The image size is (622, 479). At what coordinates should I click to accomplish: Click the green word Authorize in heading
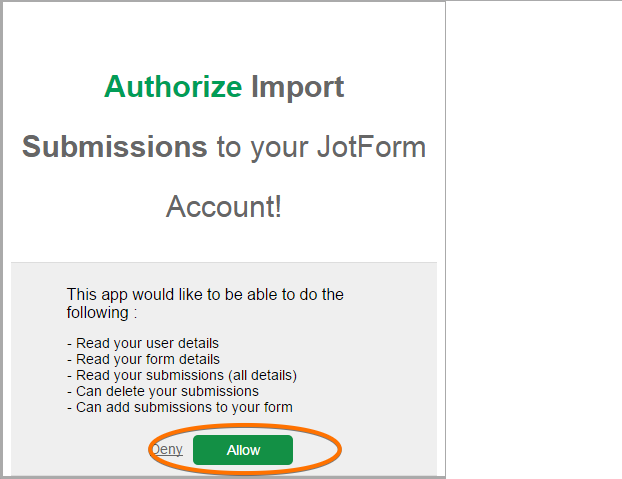pos(173,87)
